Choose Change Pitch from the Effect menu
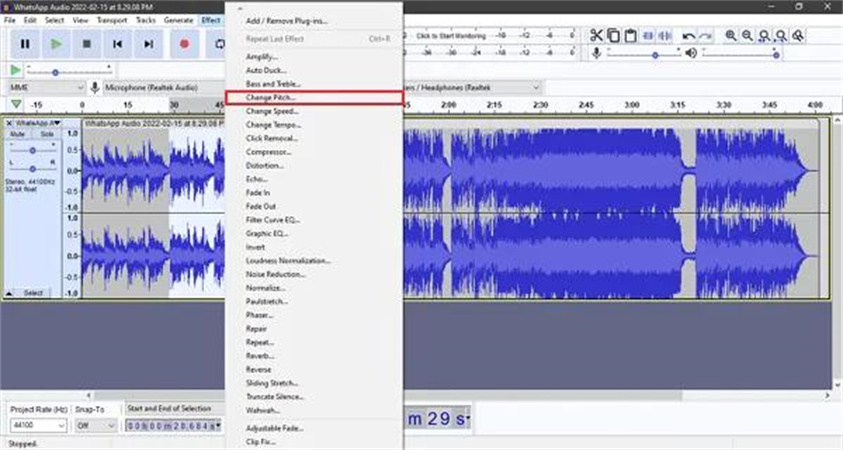This screenshot has height=450, width=843. [x=271, y=98]
